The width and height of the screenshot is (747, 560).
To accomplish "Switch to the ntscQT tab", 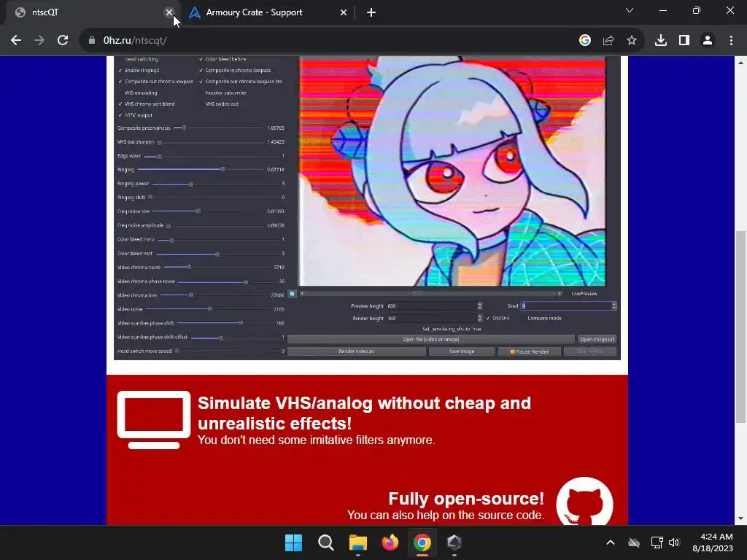I will click(x=90, y=12).
